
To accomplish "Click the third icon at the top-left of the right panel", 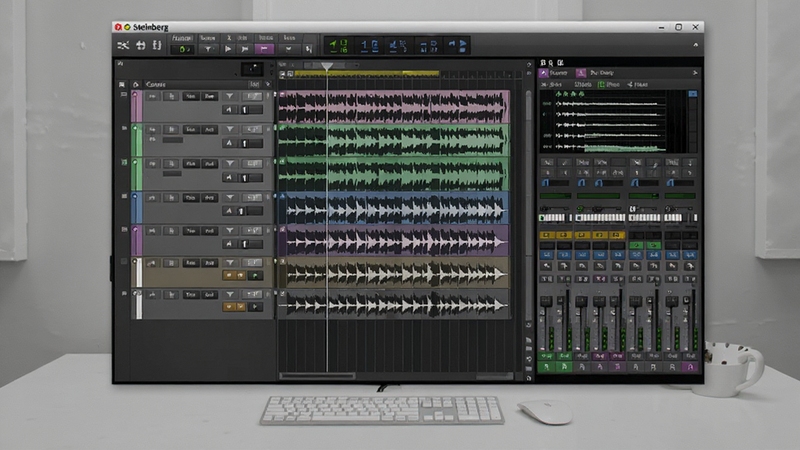I will click(560, 63).
